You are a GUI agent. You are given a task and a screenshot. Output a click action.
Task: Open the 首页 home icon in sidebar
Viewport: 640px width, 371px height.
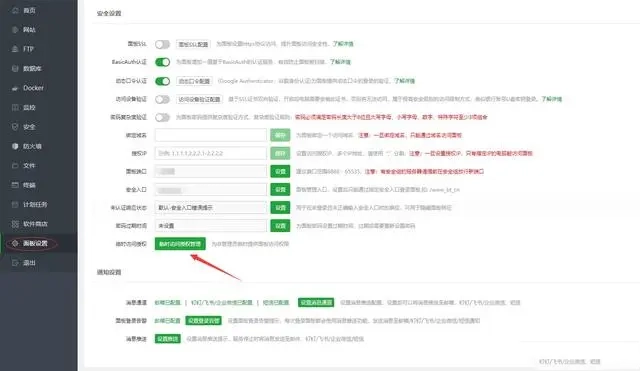point(15,11)
